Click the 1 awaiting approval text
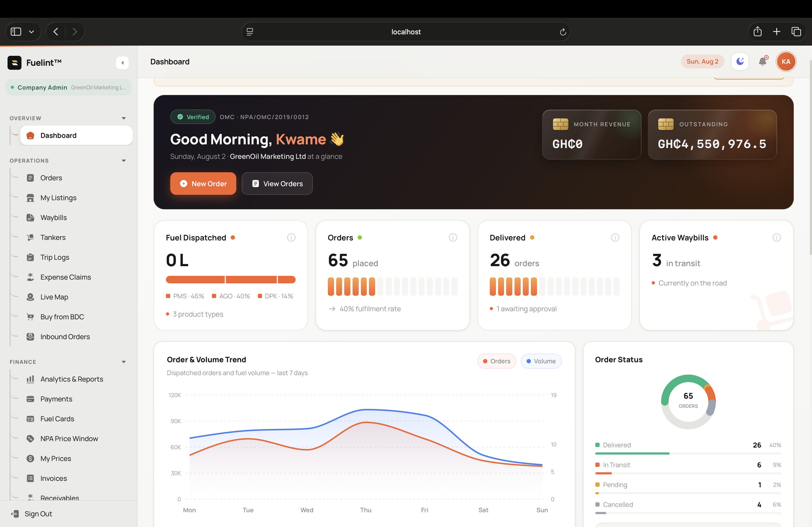Image resolution: width=812 pixels, height=527 pixels. click(527, 309)
